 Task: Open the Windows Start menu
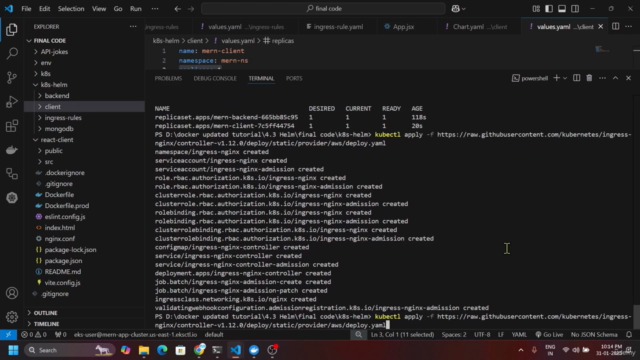tap(13, 350)
